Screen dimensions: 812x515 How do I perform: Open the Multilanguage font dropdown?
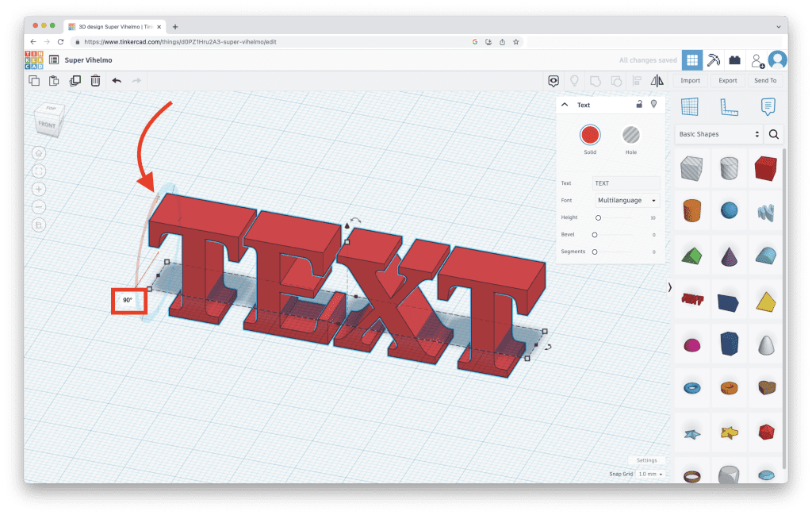[x=627, y=201]
